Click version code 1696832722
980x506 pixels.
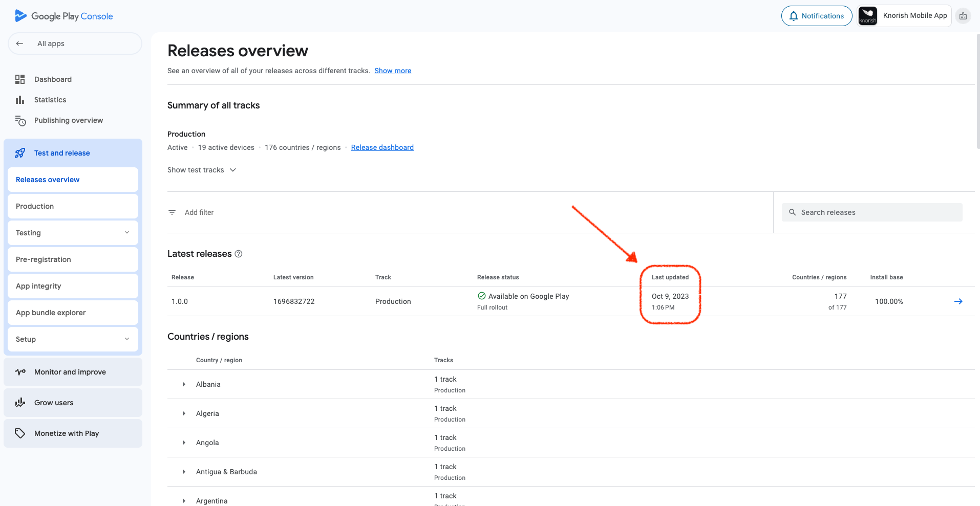pyautogui.click(x=294, y=301)
